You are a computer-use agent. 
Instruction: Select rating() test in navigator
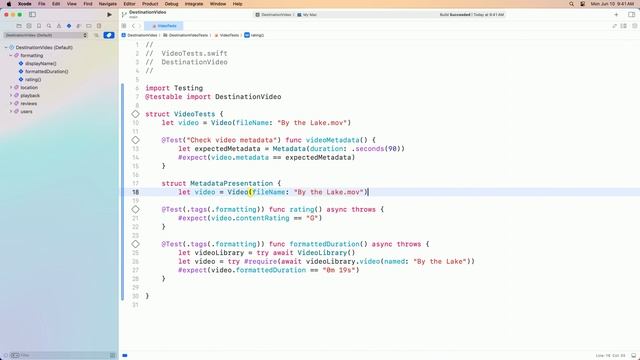[x=33, y=80]
